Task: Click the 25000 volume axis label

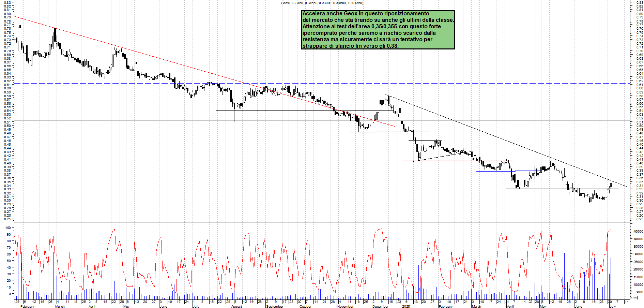Action: tap(638, 262)
